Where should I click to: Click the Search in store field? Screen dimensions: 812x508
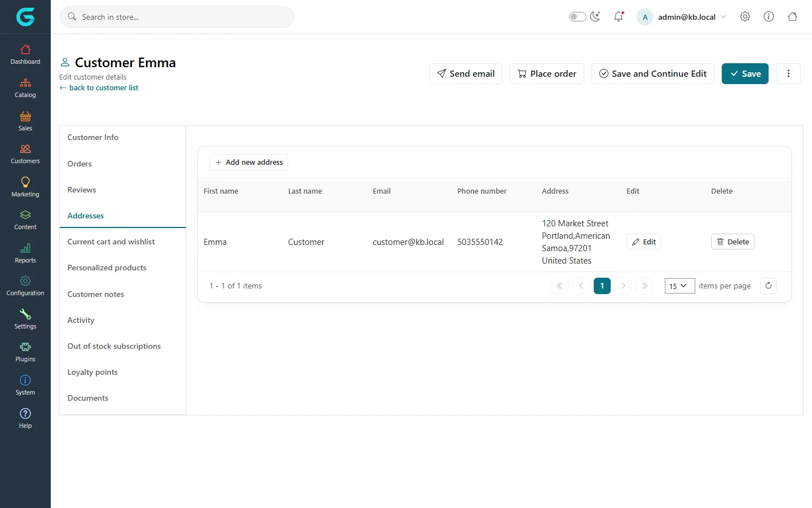tap(177, 17)
